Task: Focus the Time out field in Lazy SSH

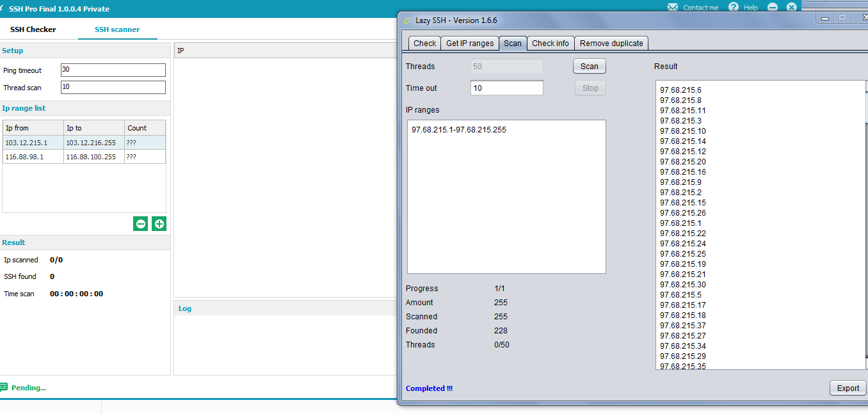Action: click(x=507, y=88)
